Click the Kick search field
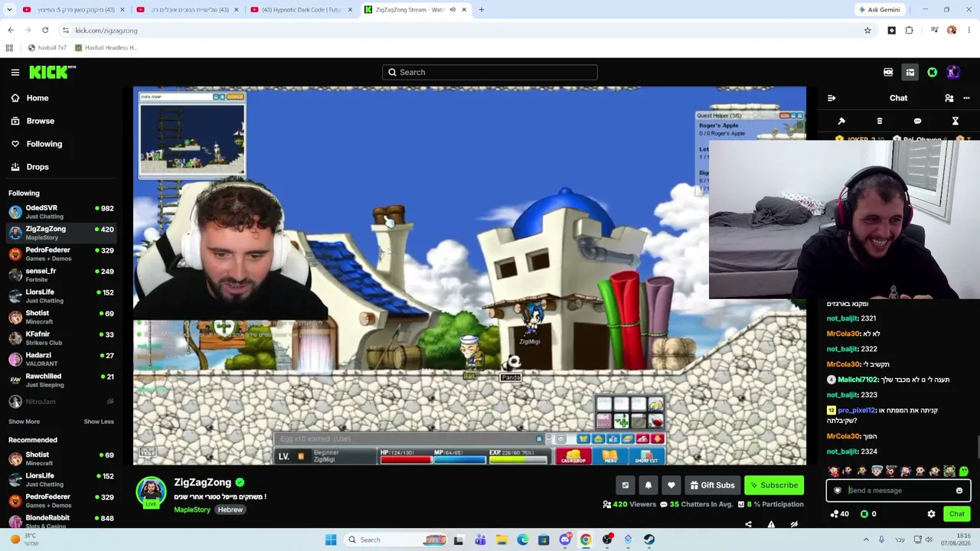This screenshot has height=551, width=980. coord(490,72)
